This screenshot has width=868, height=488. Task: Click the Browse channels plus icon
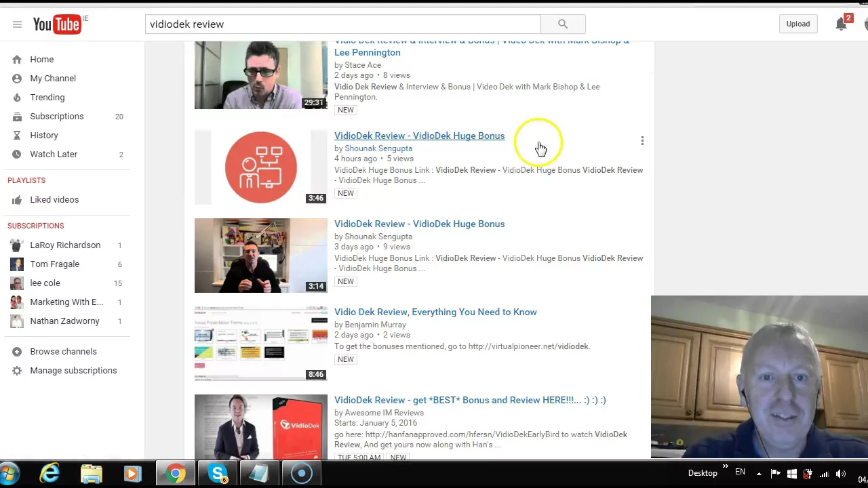[17, 352]
